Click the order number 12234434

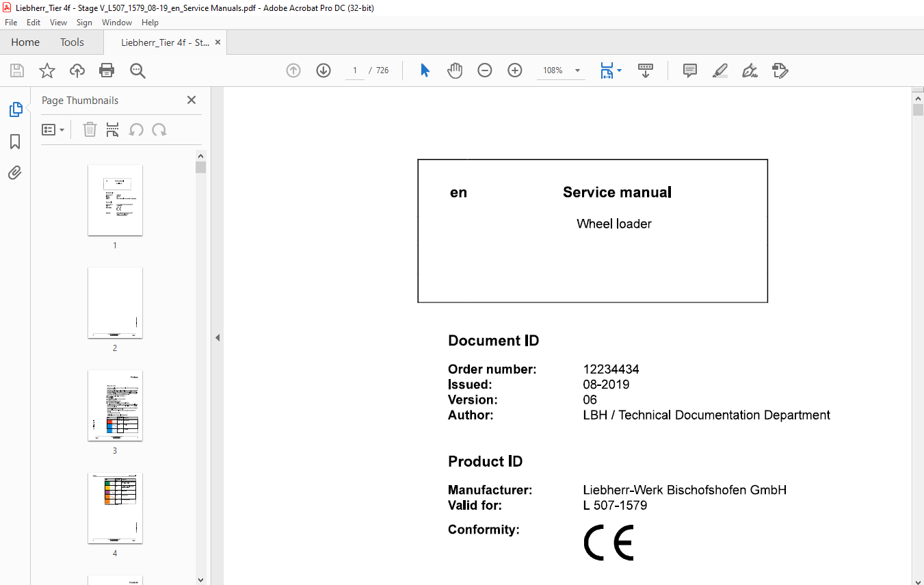pos(611,369)
